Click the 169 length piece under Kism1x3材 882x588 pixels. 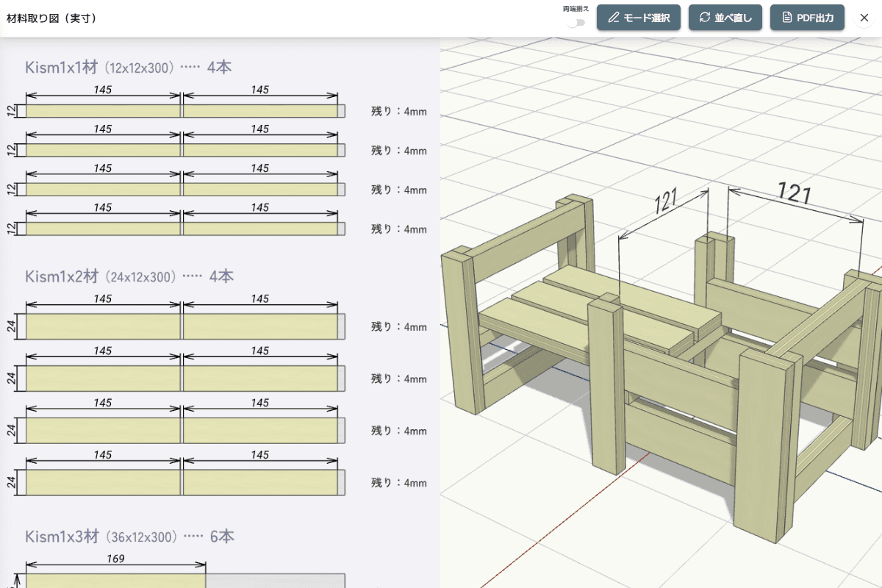(115, 581)
